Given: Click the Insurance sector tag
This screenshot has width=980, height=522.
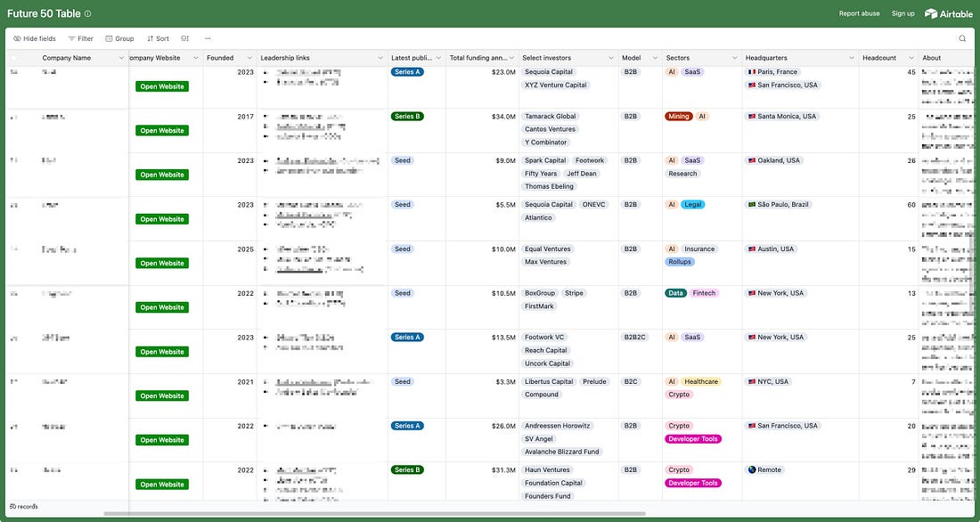Looking at the screenshot, I should coord(698,249).
